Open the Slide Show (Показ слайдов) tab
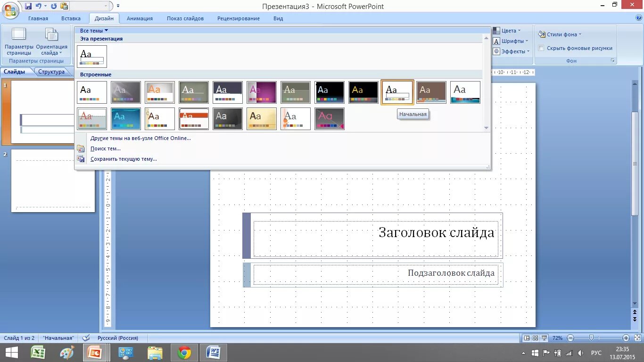 (185, 18)
